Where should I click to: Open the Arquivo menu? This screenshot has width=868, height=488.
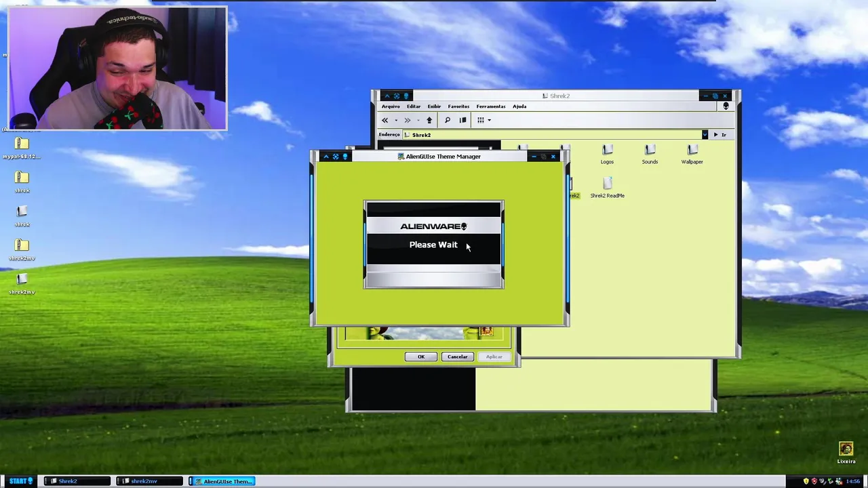tap(391, 106)
